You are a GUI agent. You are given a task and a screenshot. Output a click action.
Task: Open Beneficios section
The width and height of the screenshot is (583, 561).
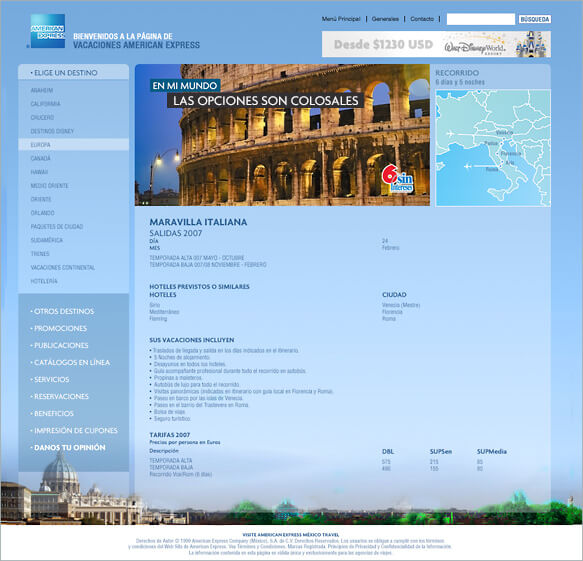52,413
